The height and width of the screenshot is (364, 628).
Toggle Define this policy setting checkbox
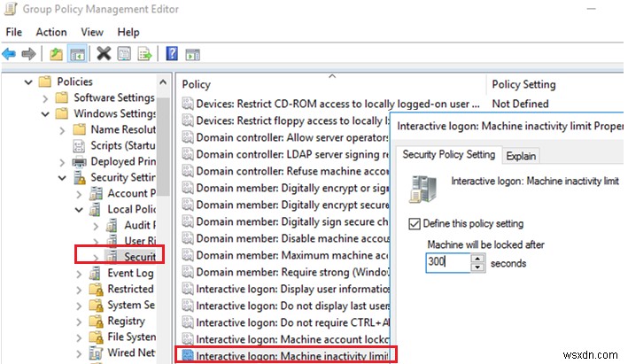click(415, 223)
